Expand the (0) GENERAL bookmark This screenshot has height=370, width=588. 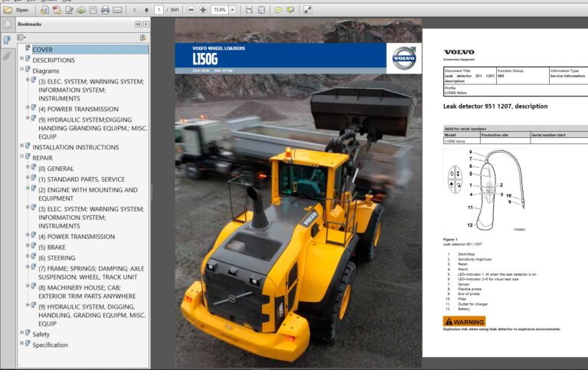tap(28, 166)
